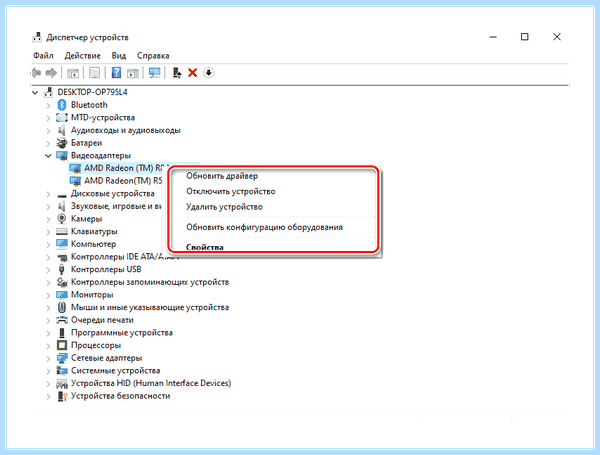600x455 pixels.
Task: Select the Очереди печати label
Action: 102,320
